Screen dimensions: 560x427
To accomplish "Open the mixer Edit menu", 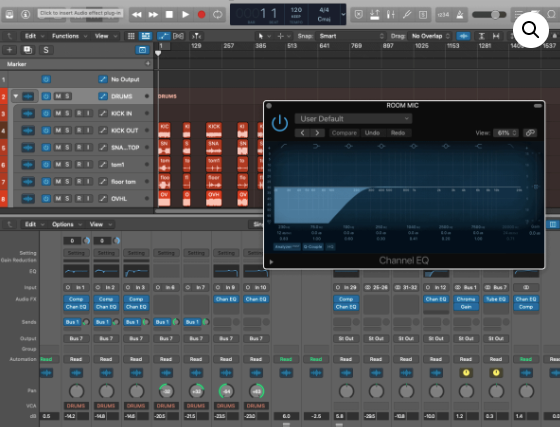I will pyautogui.click(x=34, y=224).
